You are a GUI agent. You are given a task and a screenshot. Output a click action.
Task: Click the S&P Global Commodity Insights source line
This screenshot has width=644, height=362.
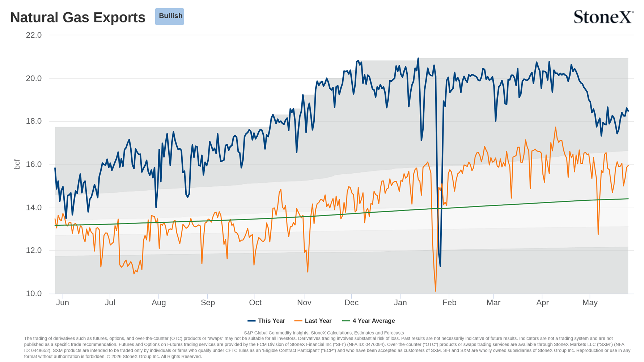324,333
